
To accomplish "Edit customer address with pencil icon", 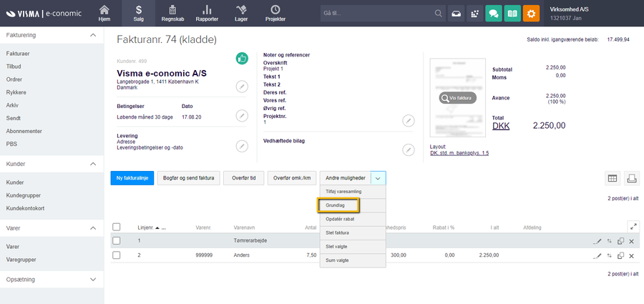I will (x=242, y=87).
